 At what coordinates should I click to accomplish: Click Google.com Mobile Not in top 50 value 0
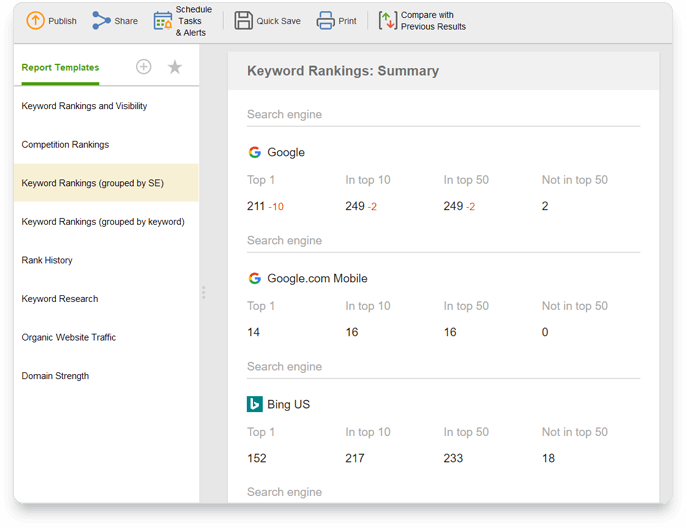(545, 332)
